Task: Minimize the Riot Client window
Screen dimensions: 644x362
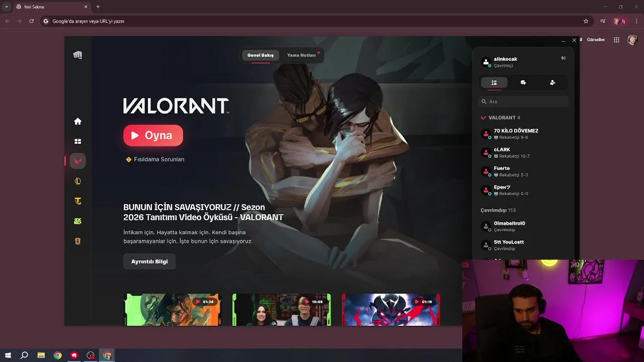Action: (x=563, y=40)
